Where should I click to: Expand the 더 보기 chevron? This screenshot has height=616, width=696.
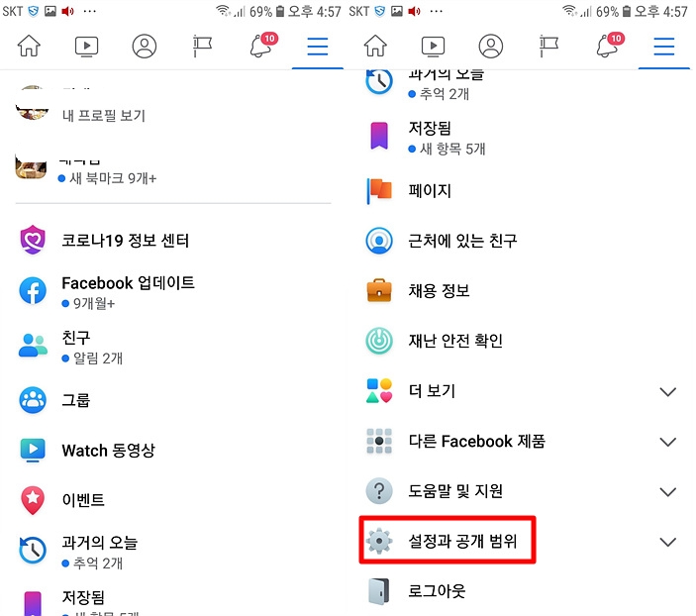pyautogui.click(x=668, y=392)
